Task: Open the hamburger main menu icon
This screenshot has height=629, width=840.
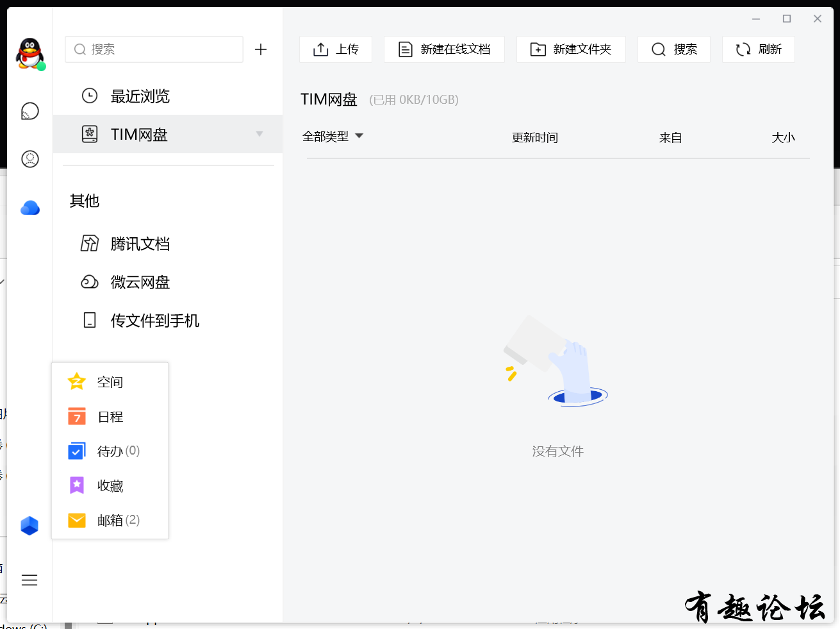Action: [29, 580]
